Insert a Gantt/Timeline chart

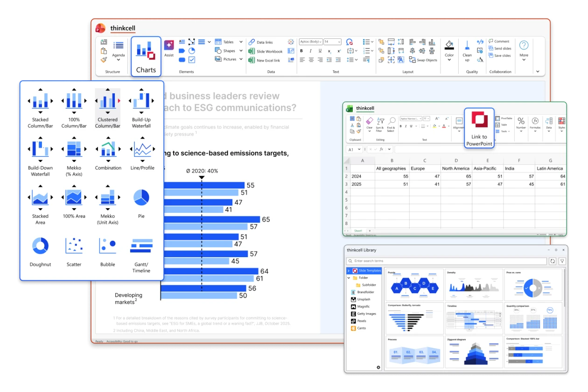pos(141,255)
